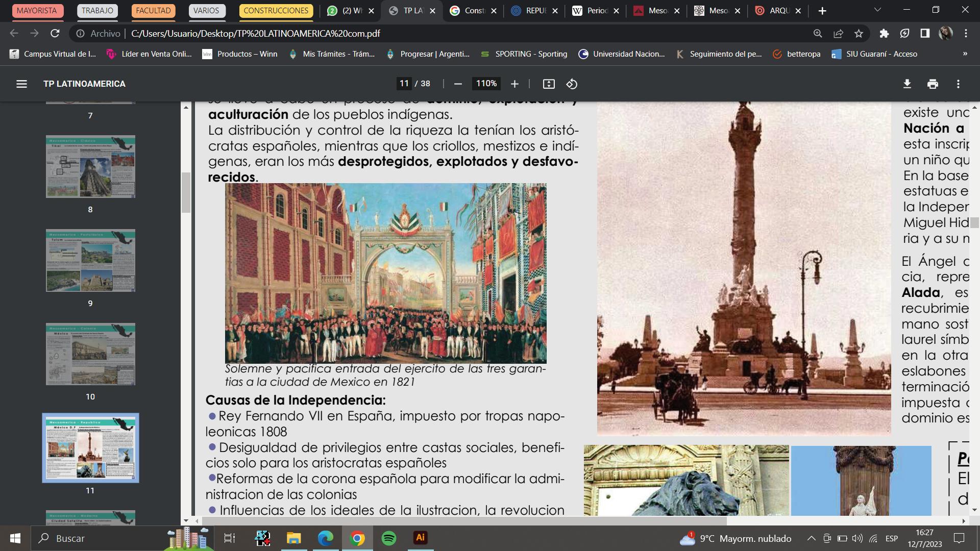Open Chrome extensions puzzle icon

(x=884, y=34)
